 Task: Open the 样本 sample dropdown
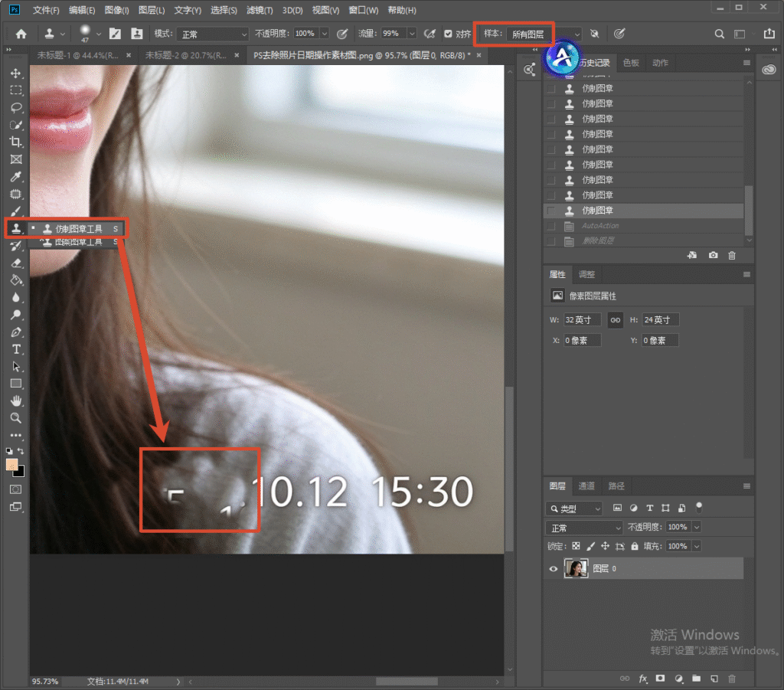(544, 34)
